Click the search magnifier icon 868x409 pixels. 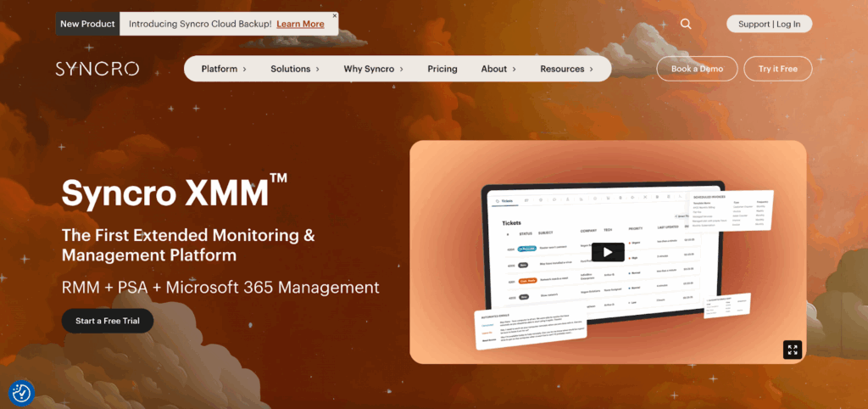click(686, 24)
